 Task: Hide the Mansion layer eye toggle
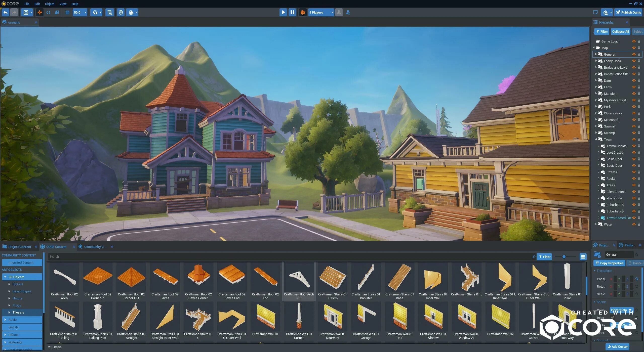pyautogui.click(x=633, y=94)
